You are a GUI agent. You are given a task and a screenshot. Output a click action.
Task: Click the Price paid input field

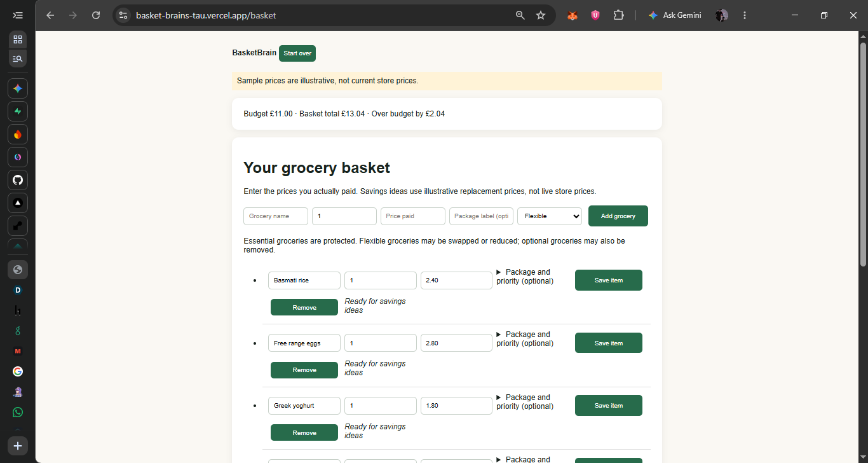[x=413, y=216]
